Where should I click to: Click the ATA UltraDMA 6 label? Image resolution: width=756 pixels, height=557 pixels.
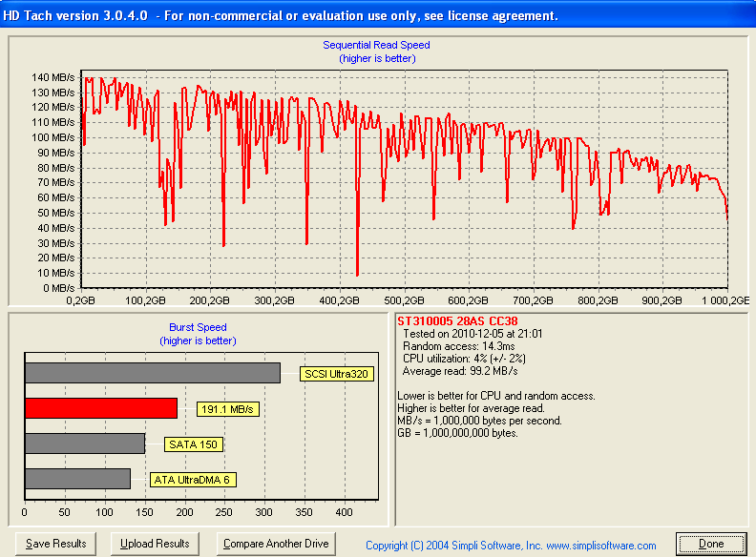(x=193, y=480)
